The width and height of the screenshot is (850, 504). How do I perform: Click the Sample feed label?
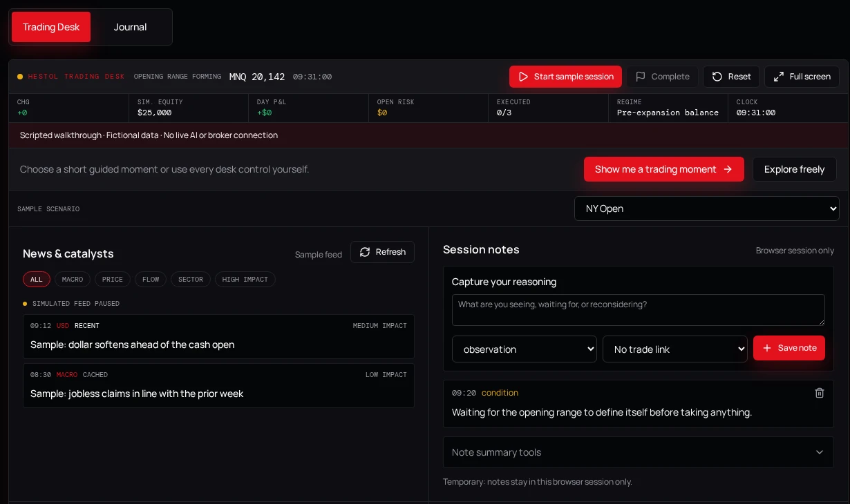pos(319,255)
